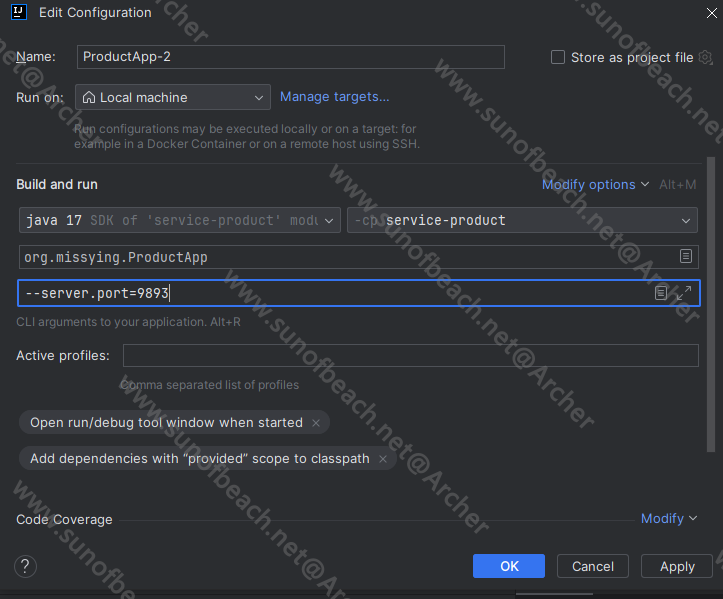Click the Cancel button
723x599 pixels.
(593, 566)
